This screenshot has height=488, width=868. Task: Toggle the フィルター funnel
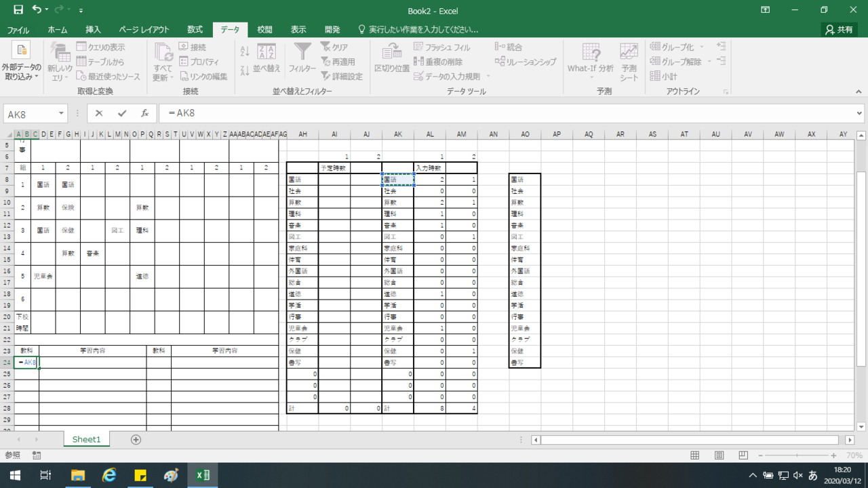pyautogui.click(x=302, y=58)
